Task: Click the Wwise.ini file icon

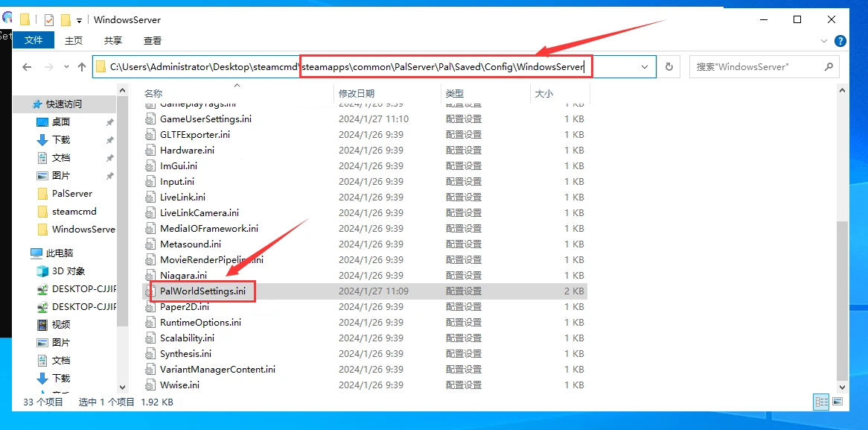Action: tap(150, 385)
